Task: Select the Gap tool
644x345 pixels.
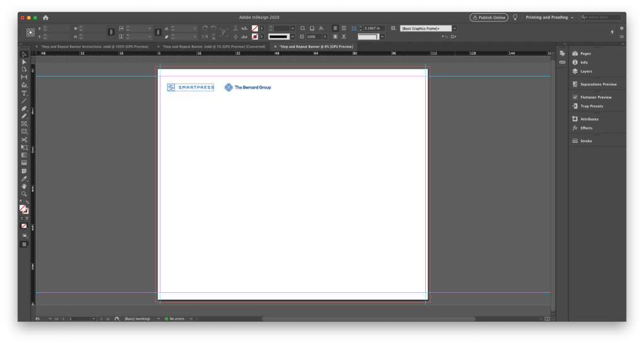Action: 24,77
